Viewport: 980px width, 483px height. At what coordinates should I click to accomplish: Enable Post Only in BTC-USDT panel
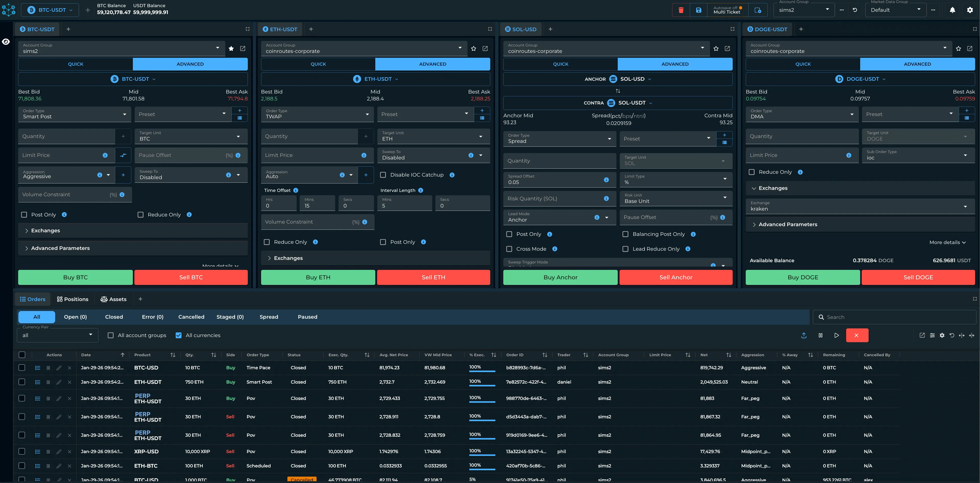click(24, 215)
